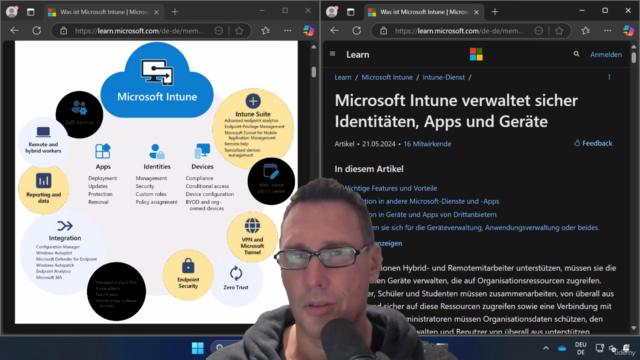Open the Intune-Dienst breadcrumb link
The height and width of the screenshot is (360, 640).
[x=444, y=77]
